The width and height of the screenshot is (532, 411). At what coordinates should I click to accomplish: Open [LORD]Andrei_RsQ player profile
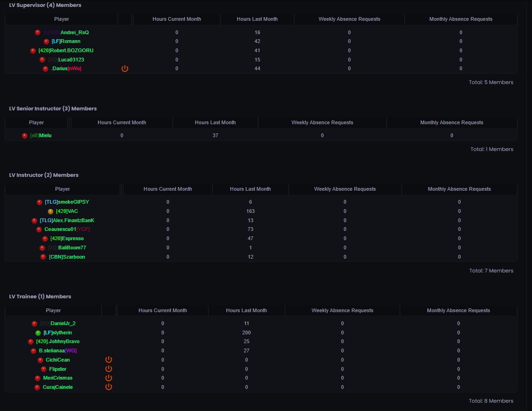coord(66,32)
